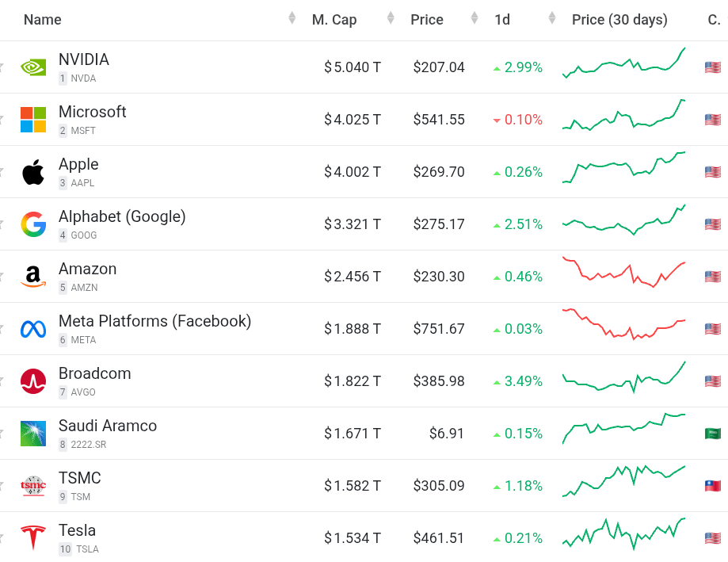
Task: Click the Amazon logo icon
Action: coord(33,277)
